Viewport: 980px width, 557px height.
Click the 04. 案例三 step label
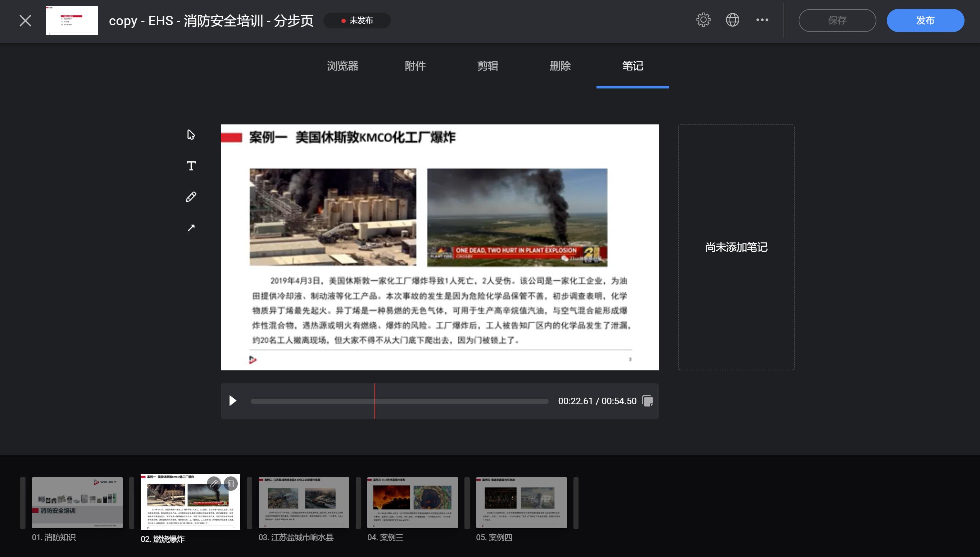tap(385, 537)
